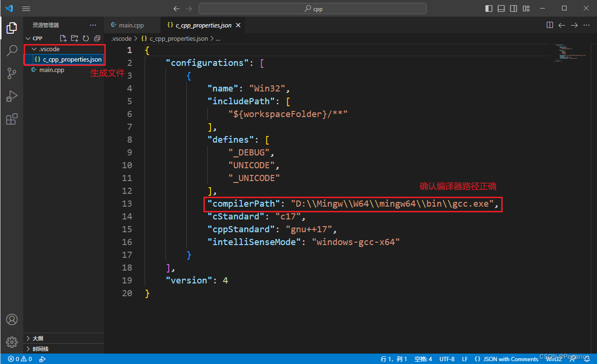The height and width of the screenshot is (364, 597).
Task: Click "${workspaceFolder}/**" include path
Action: pos(288,114)
